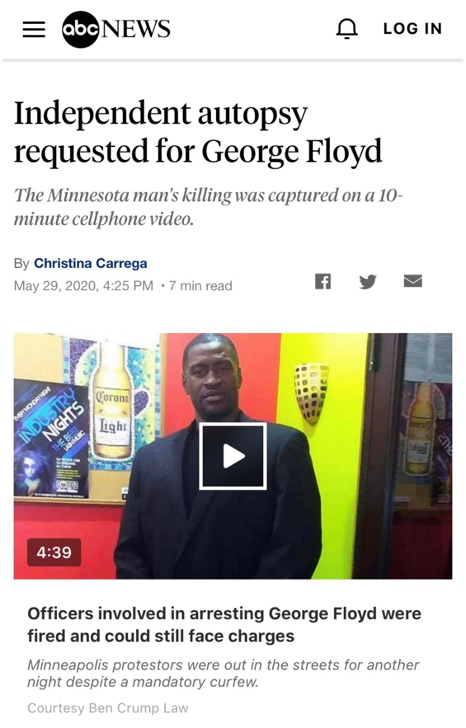Share article on Facebook

coord(323,281)
